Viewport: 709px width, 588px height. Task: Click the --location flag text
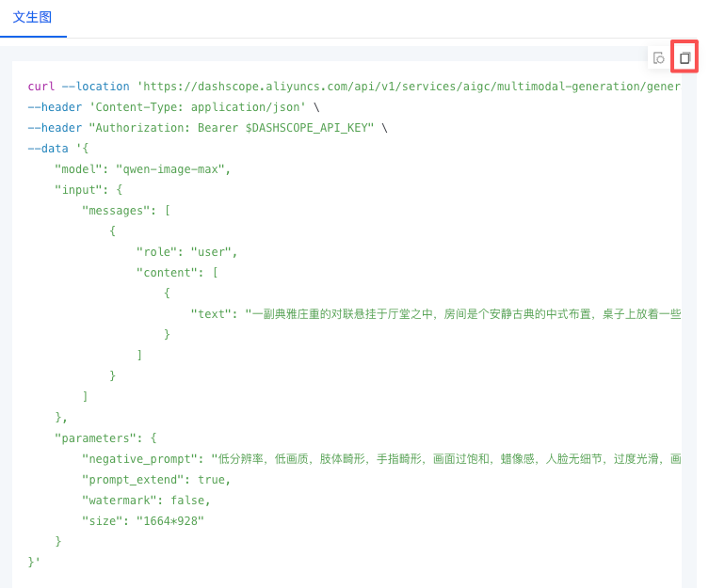pyautogui.click(x=95, y=87)
